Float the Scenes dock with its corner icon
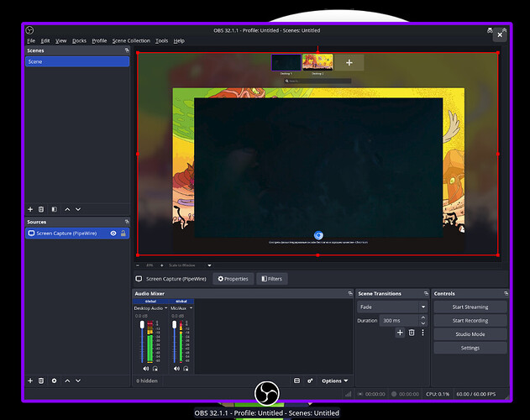The image size is (530, 420). coord(127,50)
